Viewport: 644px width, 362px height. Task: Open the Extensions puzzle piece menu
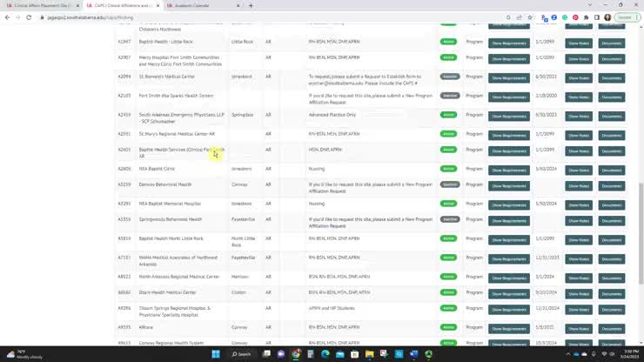pos(586,17)
